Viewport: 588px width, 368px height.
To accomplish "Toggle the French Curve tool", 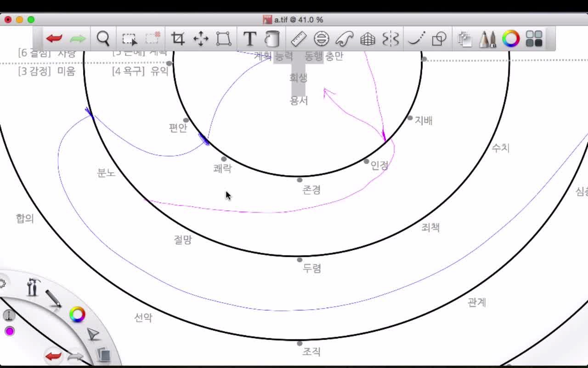I will pos(345,39).
